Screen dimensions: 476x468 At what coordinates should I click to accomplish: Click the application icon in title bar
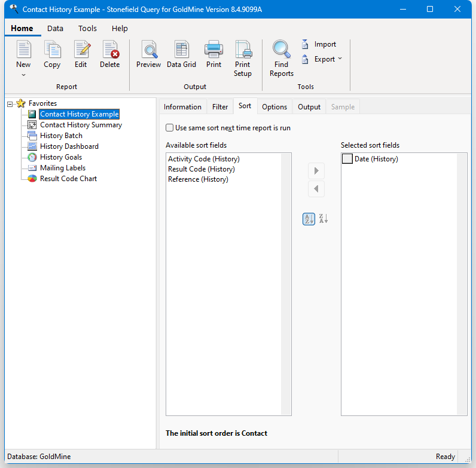pos(14,9)
